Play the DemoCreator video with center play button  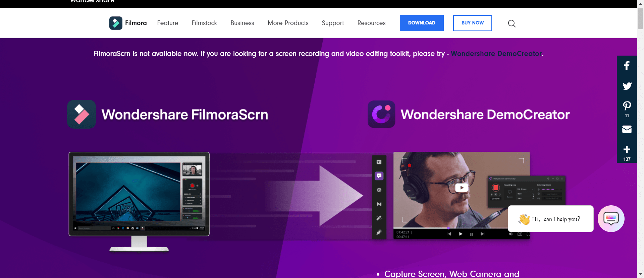462,188
